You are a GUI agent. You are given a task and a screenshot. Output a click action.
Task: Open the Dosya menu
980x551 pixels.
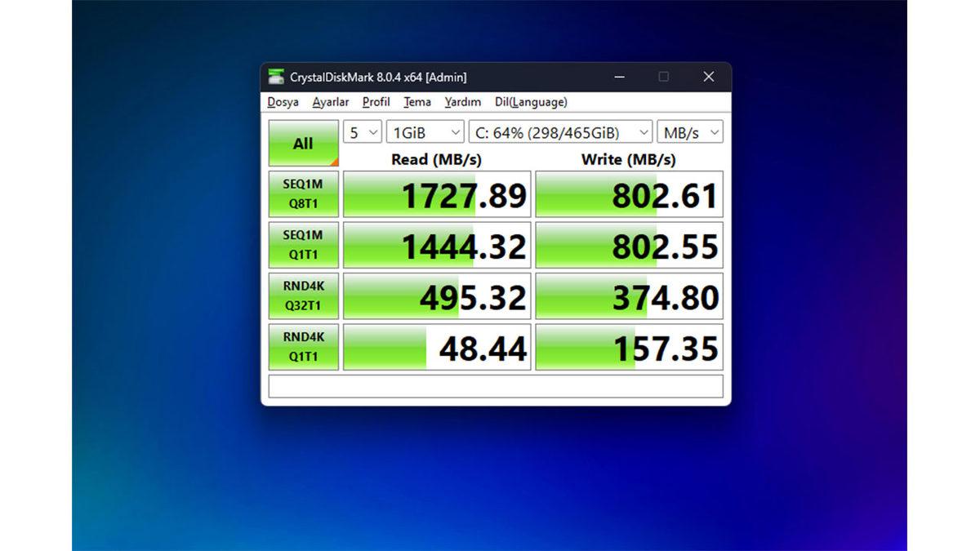coord(283,102)
